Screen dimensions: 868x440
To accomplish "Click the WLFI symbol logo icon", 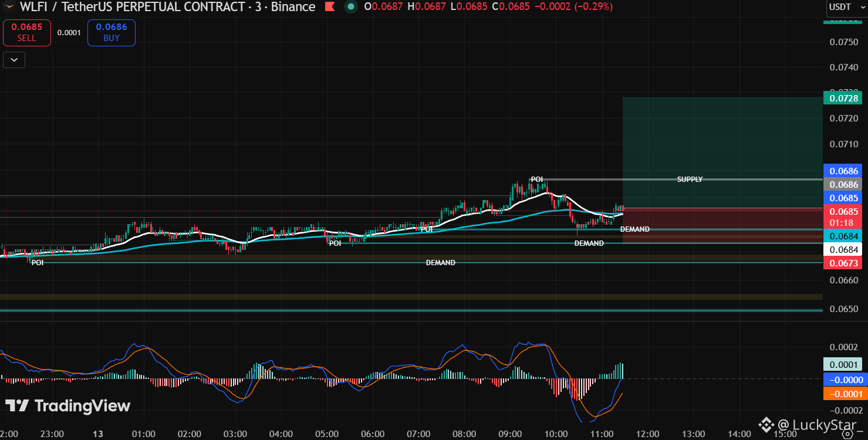I will tap(8, 7).
